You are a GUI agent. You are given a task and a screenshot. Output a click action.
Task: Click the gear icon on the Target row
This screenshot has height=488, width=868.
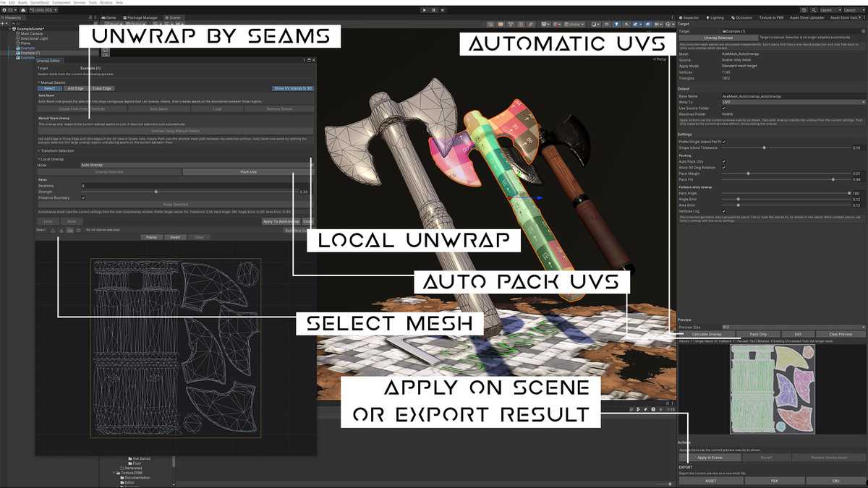[x=862, y=30]
